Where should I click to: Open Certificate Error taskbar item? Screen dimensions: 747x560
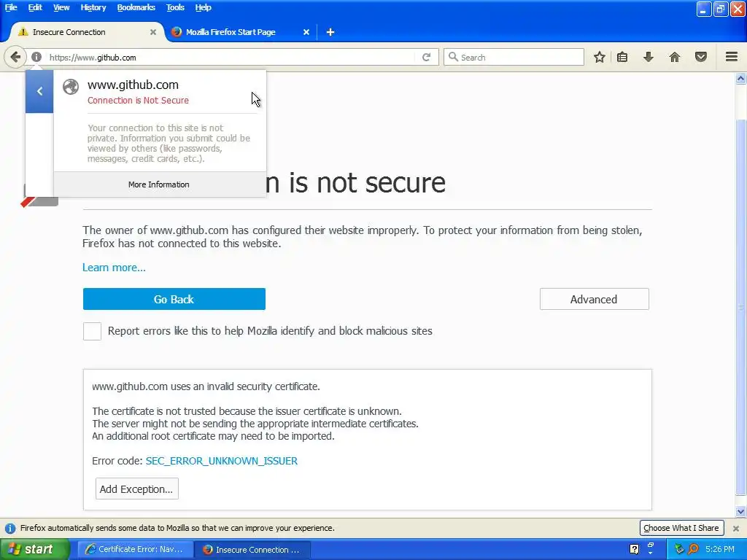135,549
